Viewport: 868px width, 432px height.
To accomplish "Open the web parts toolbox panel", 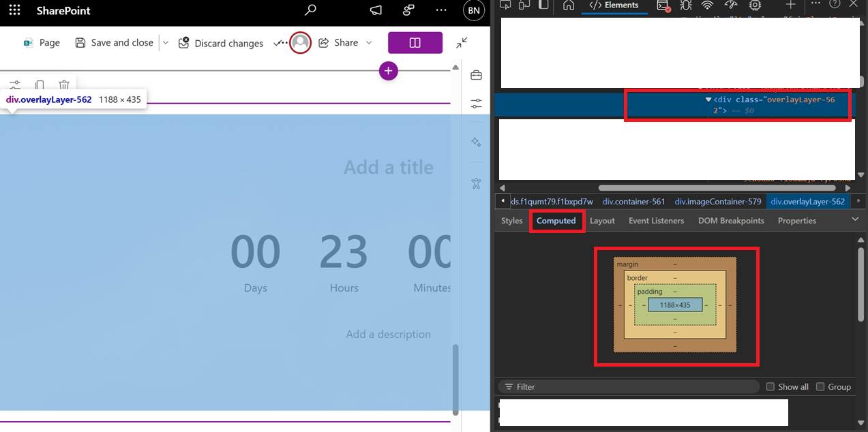I will pos(476,75).
